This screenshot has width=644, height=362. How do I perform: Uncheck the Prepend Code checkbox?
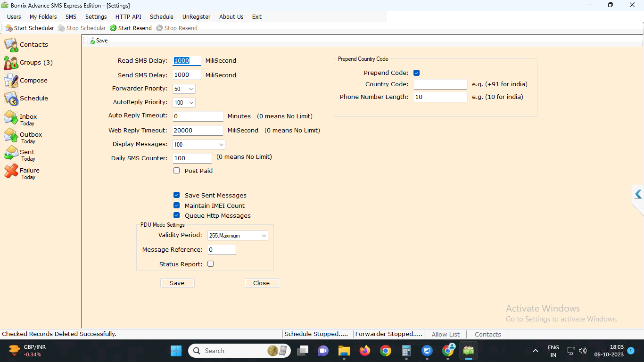click(417, 73)
